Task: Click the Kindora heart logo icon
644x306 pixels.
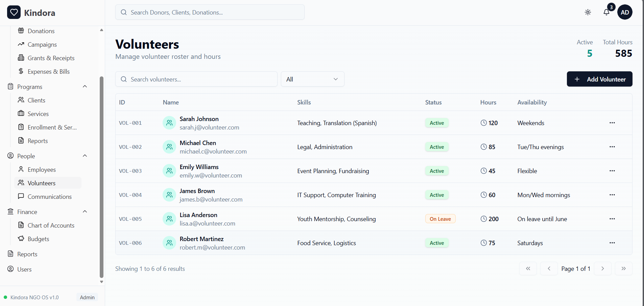Action: 14,13
